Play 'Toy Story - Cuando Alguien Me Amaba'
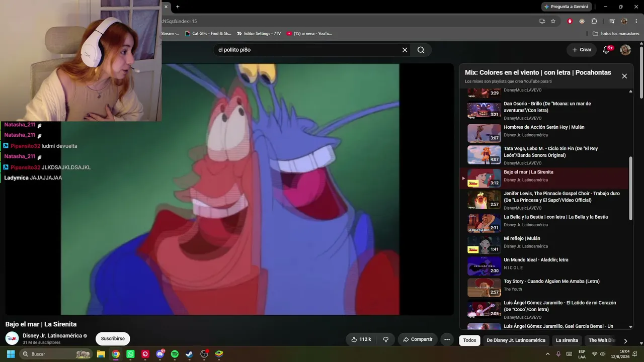The width and height of the screenshot is (644, 362). pyautogui.click(x=545, y=287)
